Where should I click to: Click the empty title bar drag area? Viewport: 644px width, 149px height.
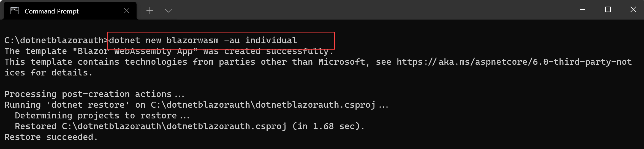pyautogui.click(x=358, y=10)
